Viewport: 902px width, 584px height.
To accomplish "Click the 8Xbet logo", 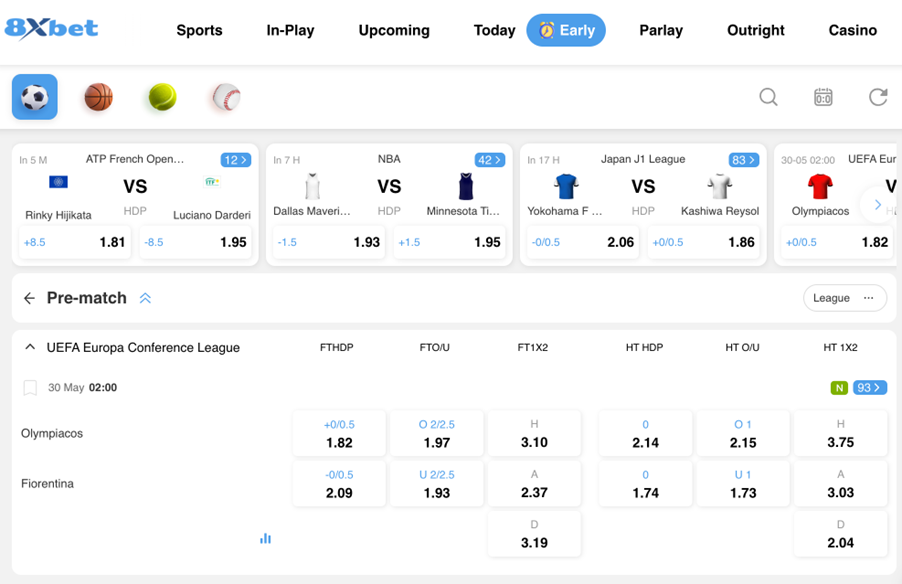I will point(51,29).
